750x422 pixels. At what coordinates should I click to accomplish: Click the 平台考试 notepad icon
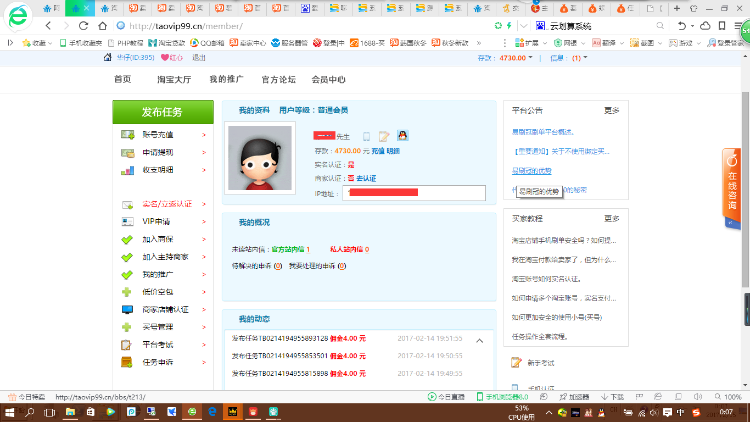[x=126, y=344]
